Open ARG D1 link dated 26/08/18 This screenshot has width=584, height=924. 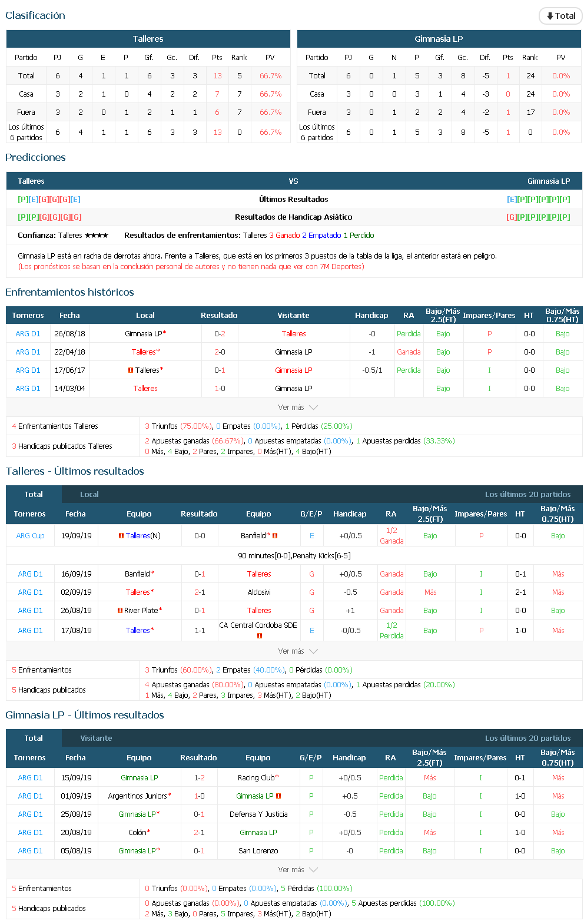pyautogui.click(x=28, y=334)
